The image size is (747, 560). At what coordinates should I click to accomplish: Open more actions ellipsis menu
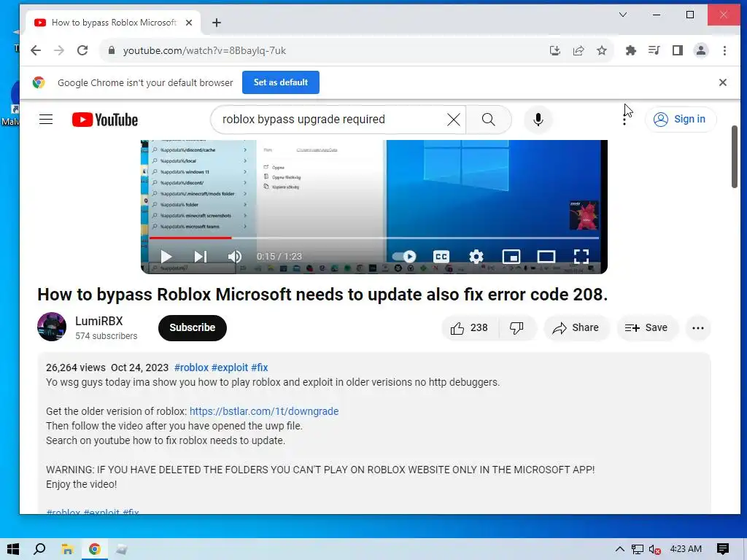[x=698, y=327]
